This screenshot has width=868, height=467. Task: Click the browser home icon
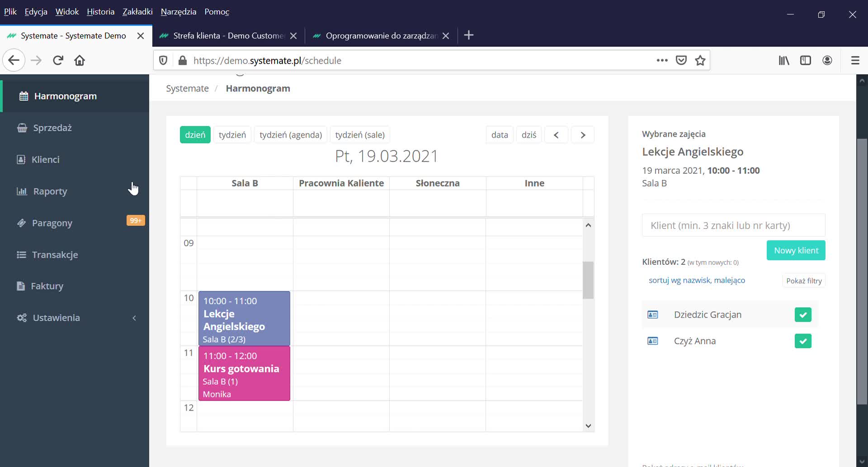click(80, 60)
